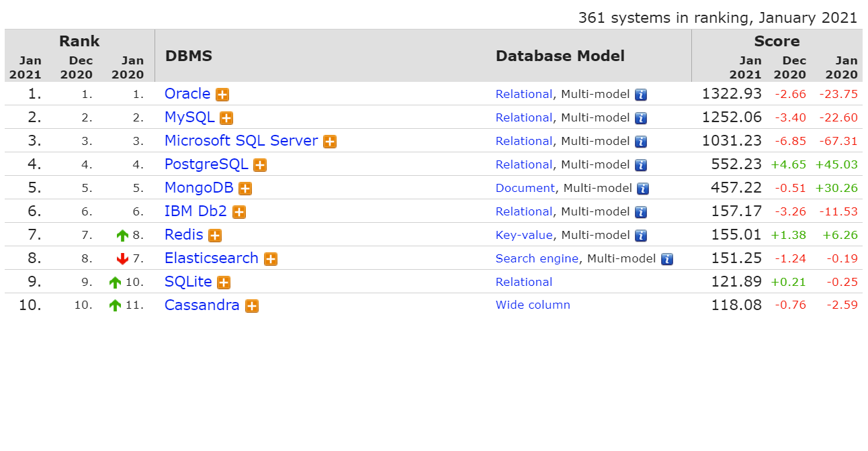Image resolution: width=868 pixels, height=451 pixels.
Task: Click the orange plus beside MongoDB
Action: click(245, 189)
